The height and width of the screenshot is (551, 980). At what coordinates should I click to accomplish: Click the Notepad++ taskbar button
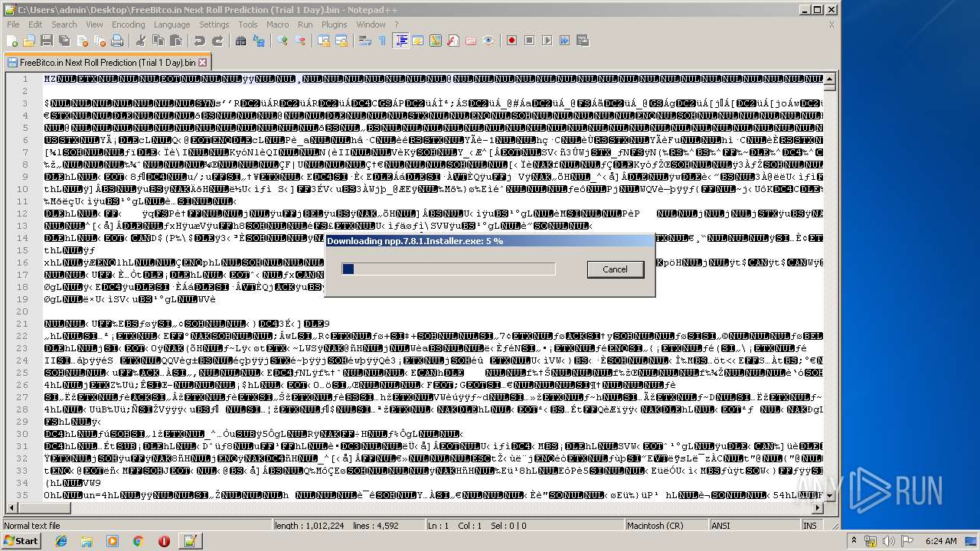point(189,541)
